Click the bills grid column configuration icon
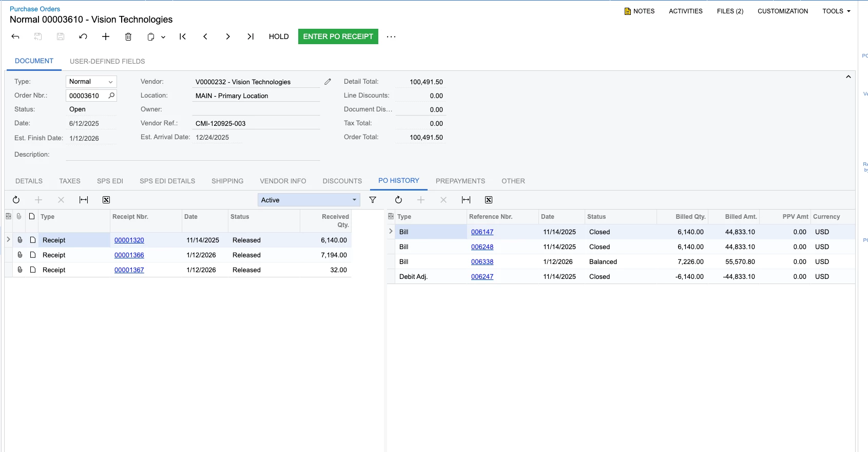This screenshot has width=868, height=452. click(391, 216)
